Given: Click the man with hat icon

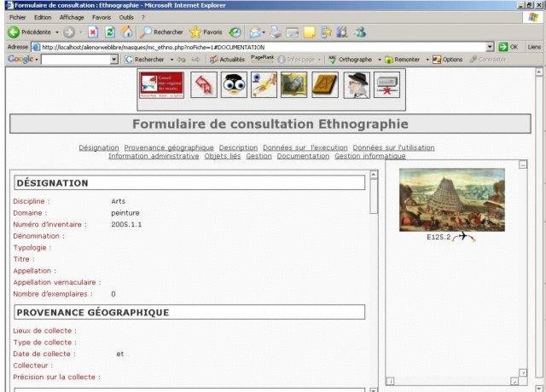Looking at the screenshot, I should 357,85.
